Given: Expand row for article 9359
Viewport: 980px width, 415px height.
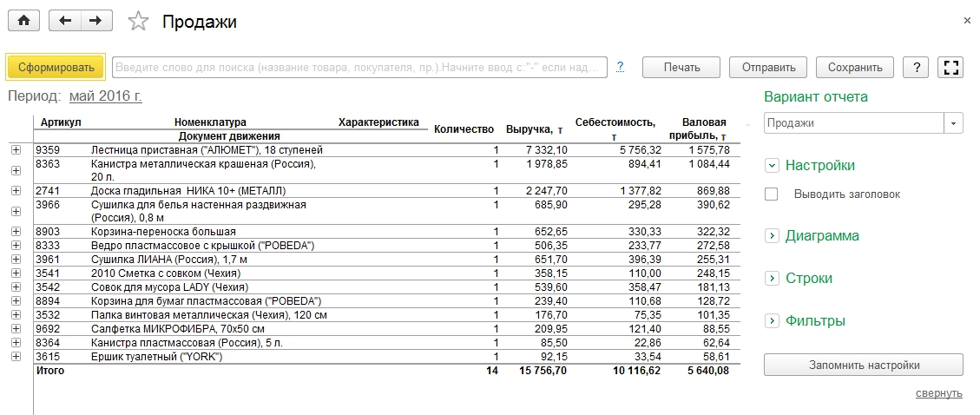Looking at the screenshot, I should (16, 150).
